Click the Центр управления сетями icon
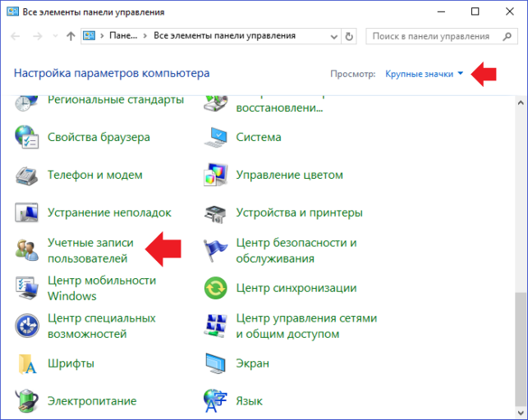528x420 pixels. click(215, 326)
